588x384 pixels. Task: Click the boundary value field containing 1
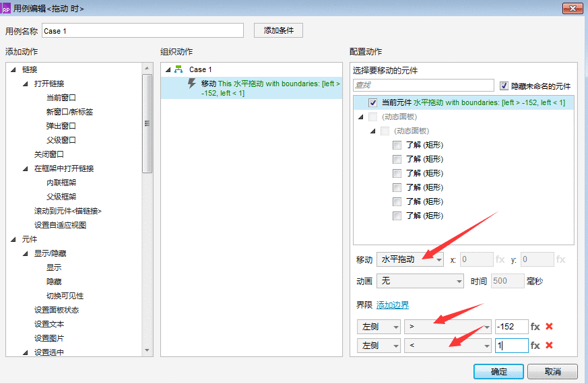(x=511, y=346)
